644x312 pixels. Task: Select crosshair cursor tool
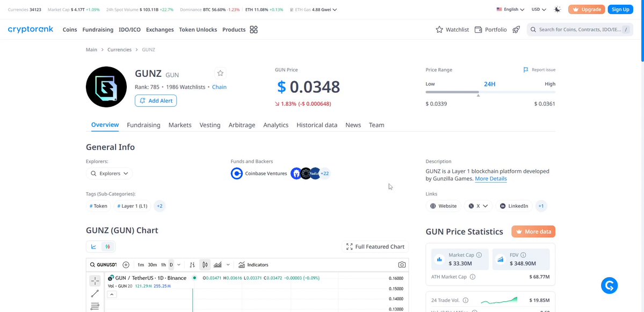[95, 281]
